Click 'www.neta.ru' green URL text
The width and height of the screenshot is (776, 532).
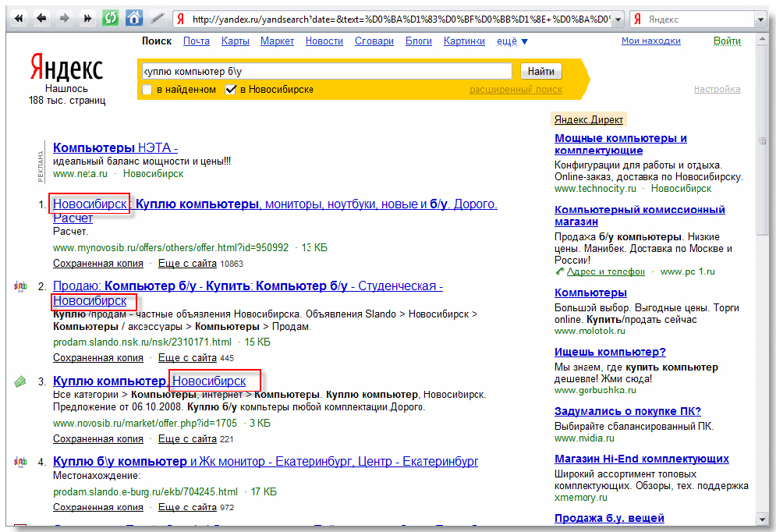tap(80, 174)
